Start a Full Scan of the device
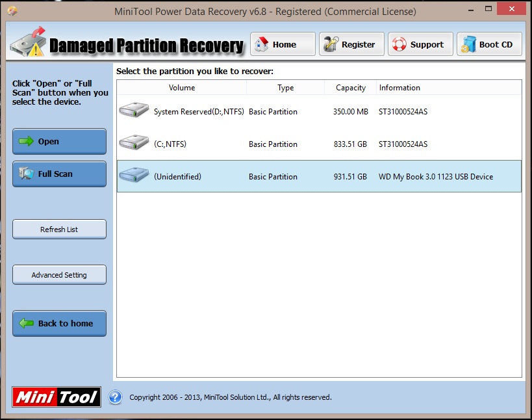Image resolution: width=532 pixels, height=420 pixels. pyautogui.click(x=59, y=174)
